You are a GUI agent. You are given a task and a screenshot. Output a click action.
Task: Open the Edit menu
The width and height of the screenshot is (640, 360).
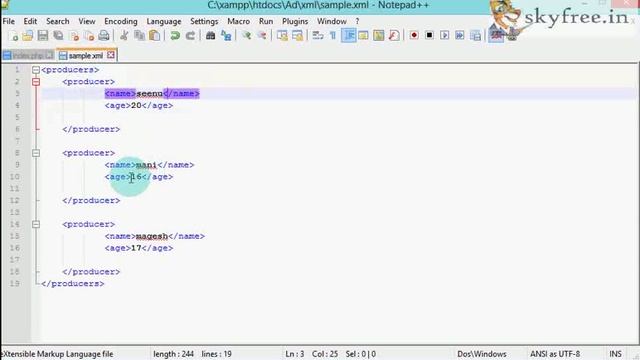click(30, 21)
